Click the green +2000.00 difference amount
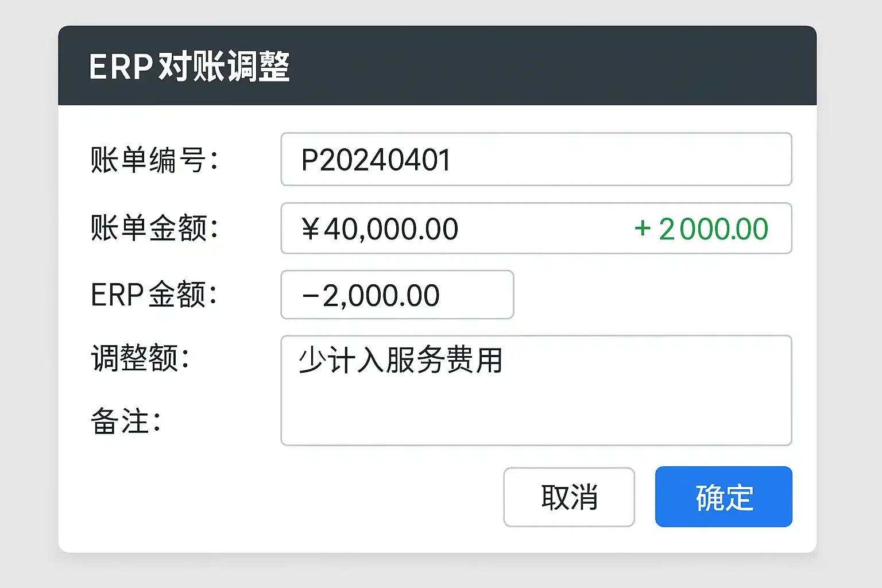Image resolution: width=882 pixels, height=588 pixels. 701,229
